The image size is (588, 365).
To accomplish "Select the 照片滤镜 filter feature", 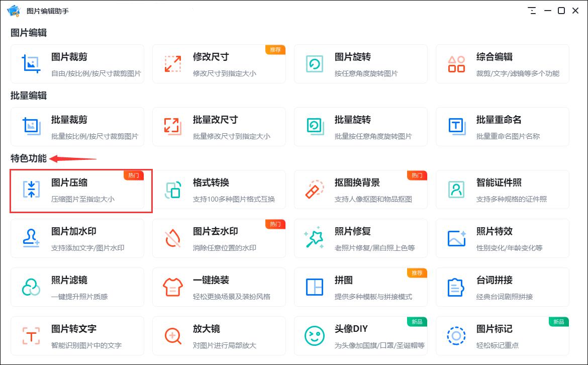I will 30,287.
